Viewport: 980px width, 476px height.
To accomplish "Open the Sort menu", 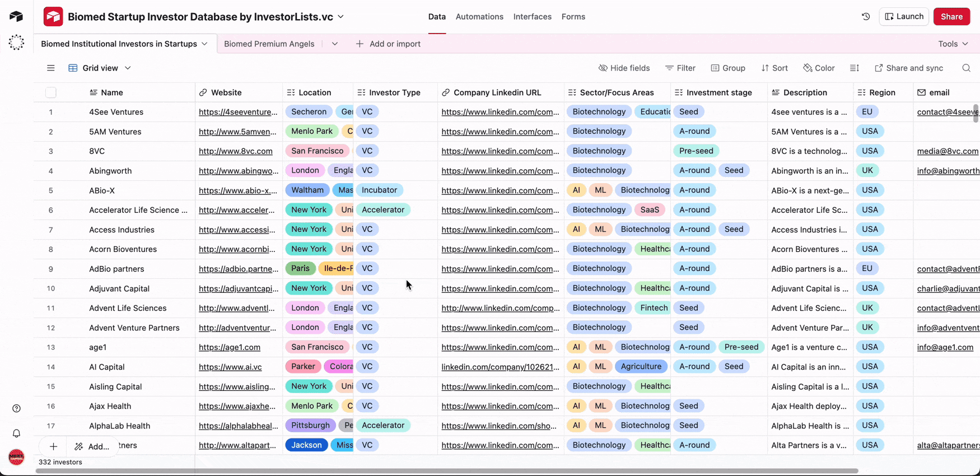I will [x=774, y=68].
